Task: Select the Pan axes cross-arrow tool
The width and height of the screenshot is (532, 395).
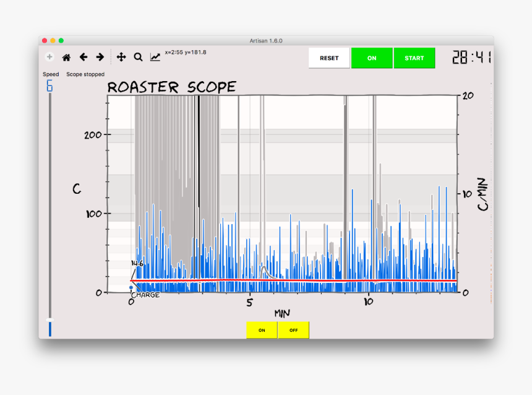Action: pos(121,57)
